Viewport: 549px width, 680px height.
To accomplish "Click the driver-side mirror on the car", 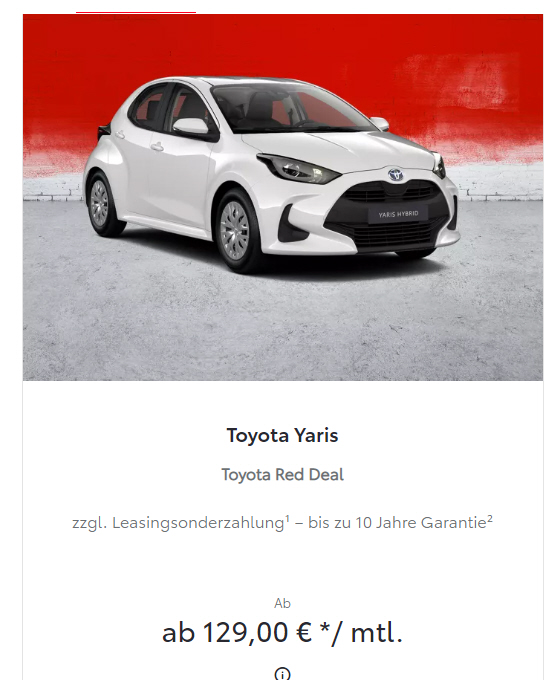I will [191, 126].
